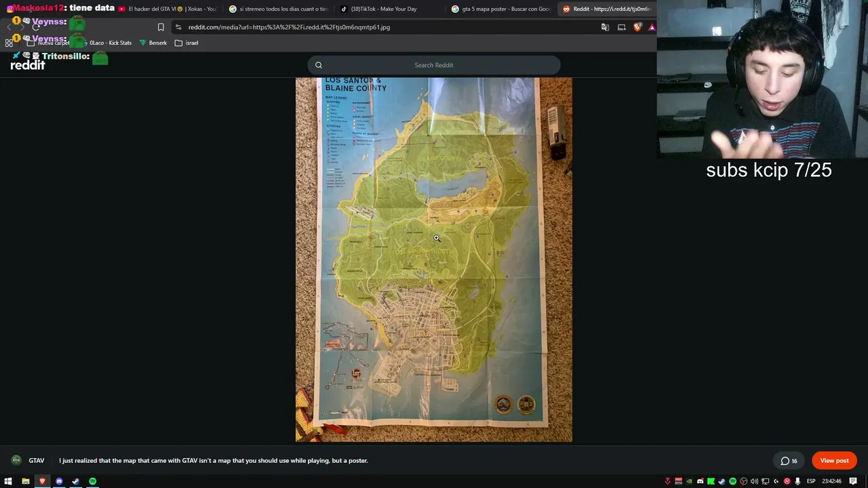Click the OBS Studio tray icon

click(743, 481)
